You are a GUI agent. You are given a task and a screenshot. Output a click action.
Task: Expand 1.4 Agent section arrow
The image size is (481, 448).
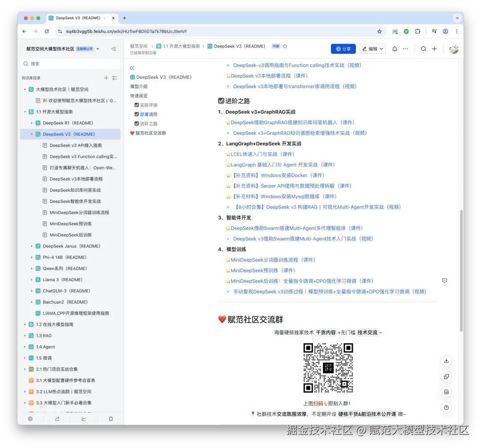click(x=25, y=347)
